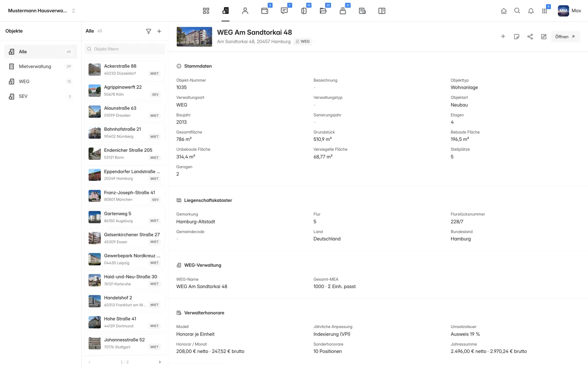The height and width of the screenshot is (368, 588).
Task: Open the person contacts icon in top navigation
Action: click(245, 11)
